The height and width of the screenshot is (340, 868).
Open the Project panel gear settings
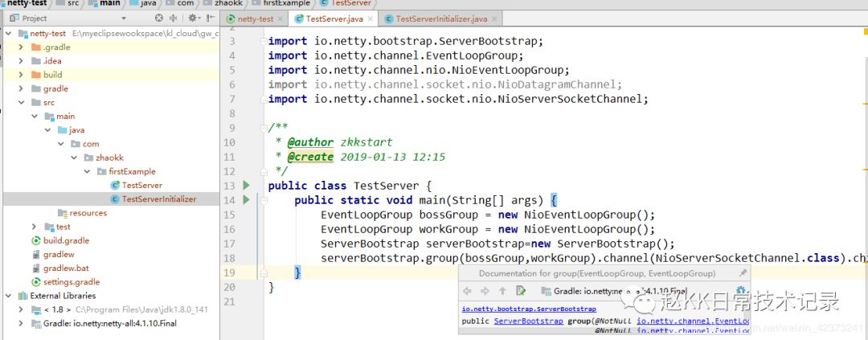[193, 18]
